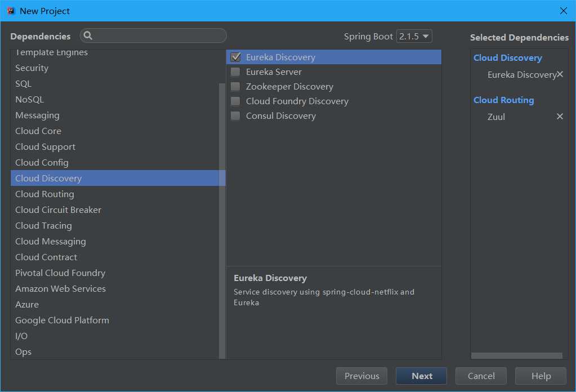
Task: Remove Eureka Discovery from selected dependencies
Action: [x=560, y=74]
